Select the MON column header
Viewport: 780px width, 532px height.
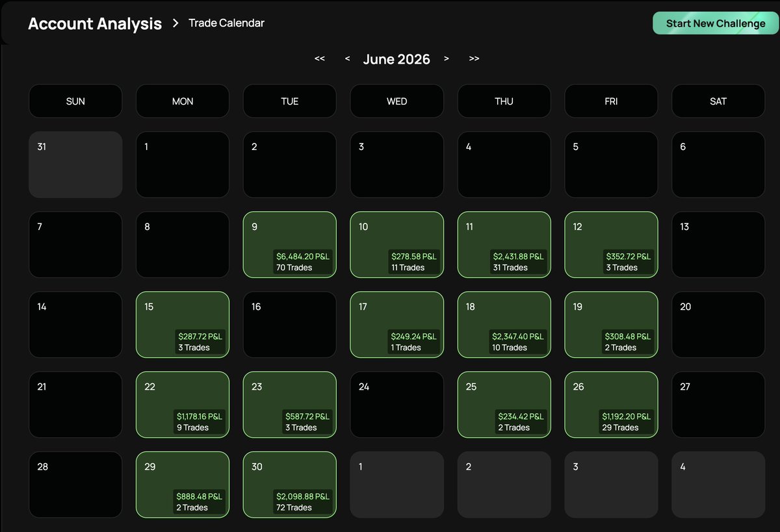183,101
